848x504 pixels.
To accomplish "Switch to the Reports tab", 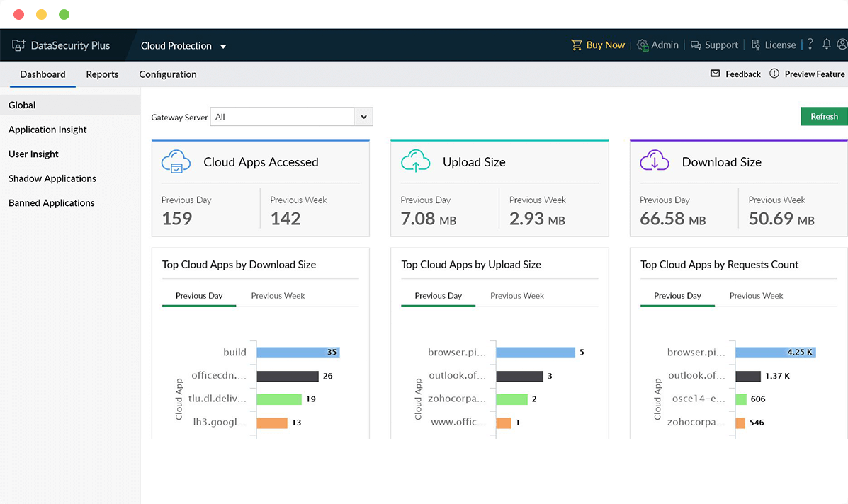I will tap(102, 74).
